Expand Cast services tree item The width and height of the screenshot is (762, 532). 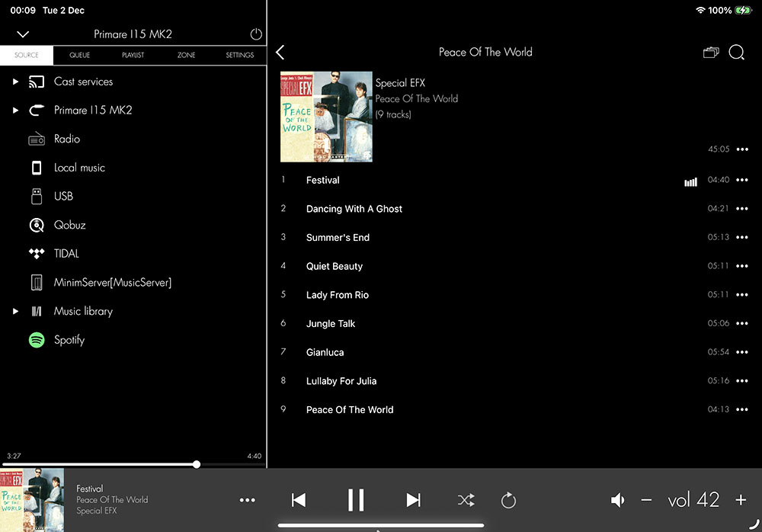[x=15, y=82]
